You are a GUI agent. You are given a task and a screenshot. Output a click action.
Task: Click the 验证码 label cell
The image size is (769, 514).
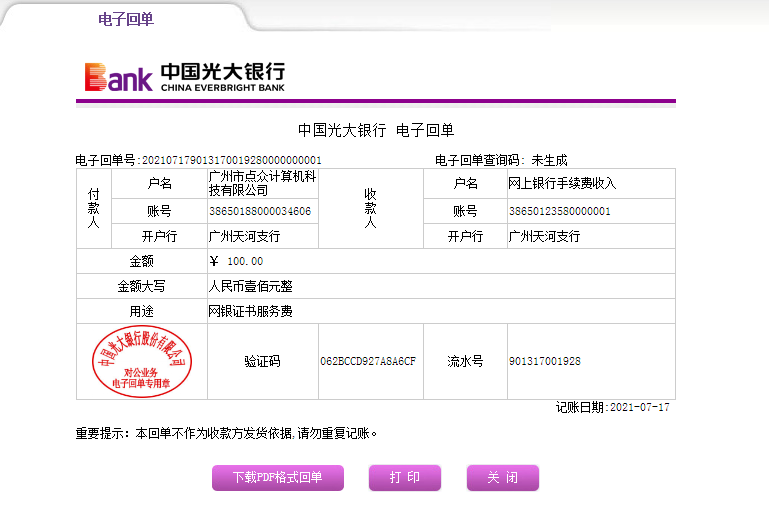click(x=262, y=361)
